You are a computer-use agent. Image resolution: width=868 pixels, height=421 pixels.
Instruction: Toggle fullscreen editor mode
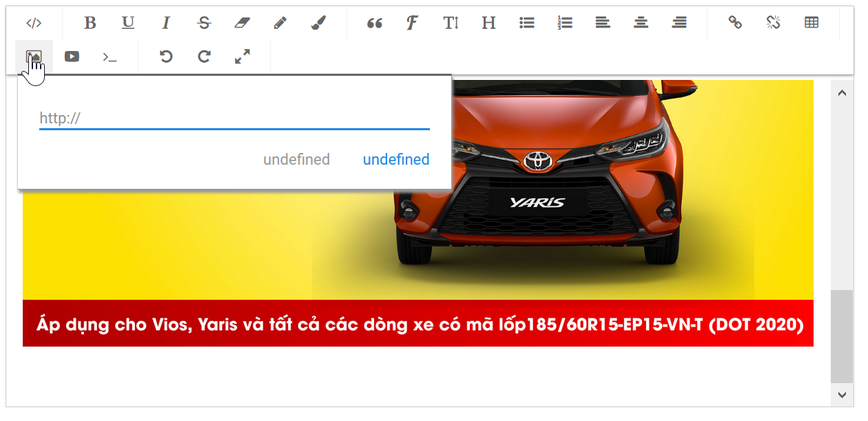(242, 57)
